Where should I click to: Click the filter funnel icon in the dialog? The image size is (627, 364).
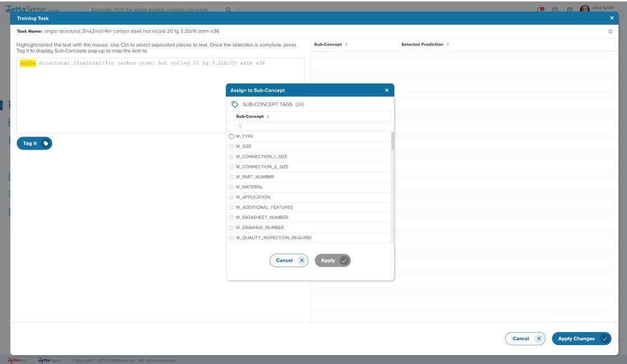pos(240,127)
